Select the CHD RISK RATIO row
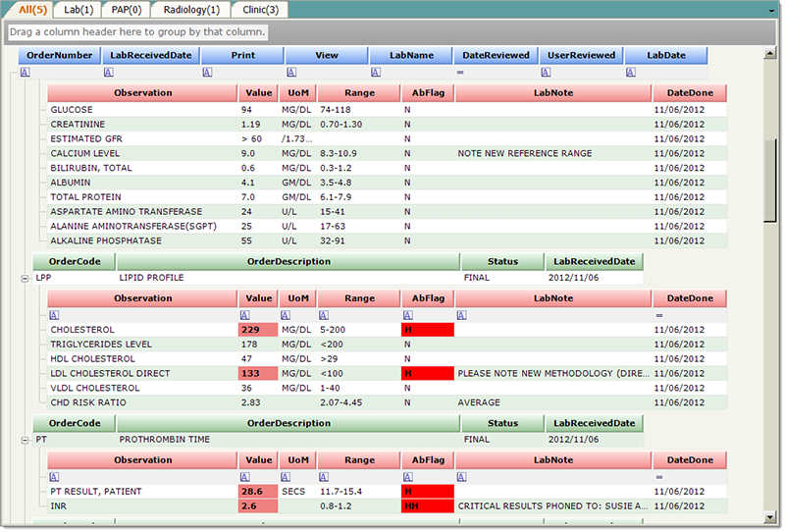The image size is (785, 532). (x=387, y=402)
